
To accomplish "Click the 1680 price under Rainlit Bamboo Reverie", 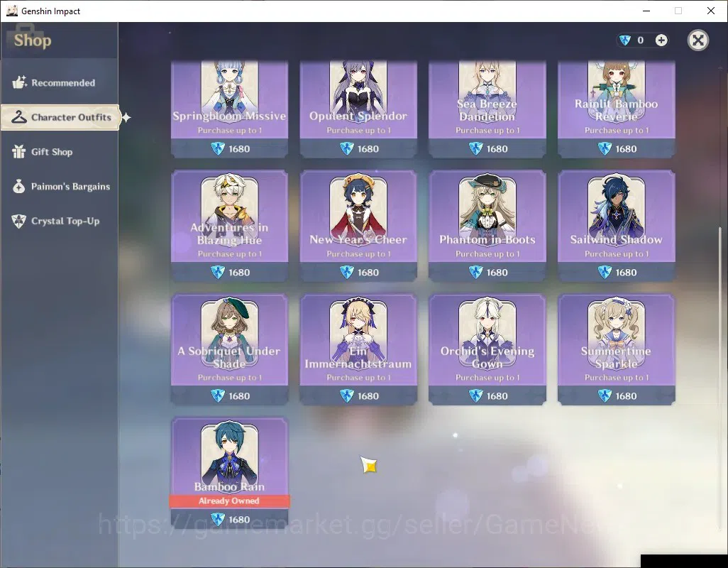I will pyautogui.click(x=627, y=149).
